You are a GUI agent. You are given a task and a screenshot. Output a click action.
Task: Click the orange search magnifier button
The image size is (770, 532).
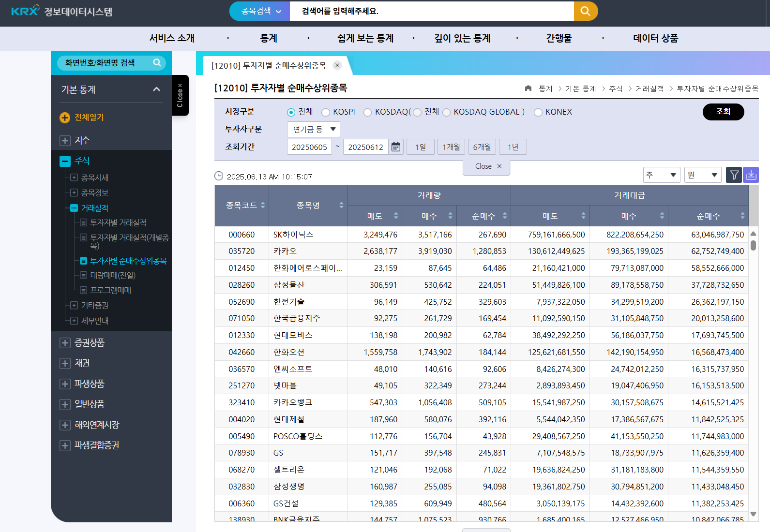[586, 11]
